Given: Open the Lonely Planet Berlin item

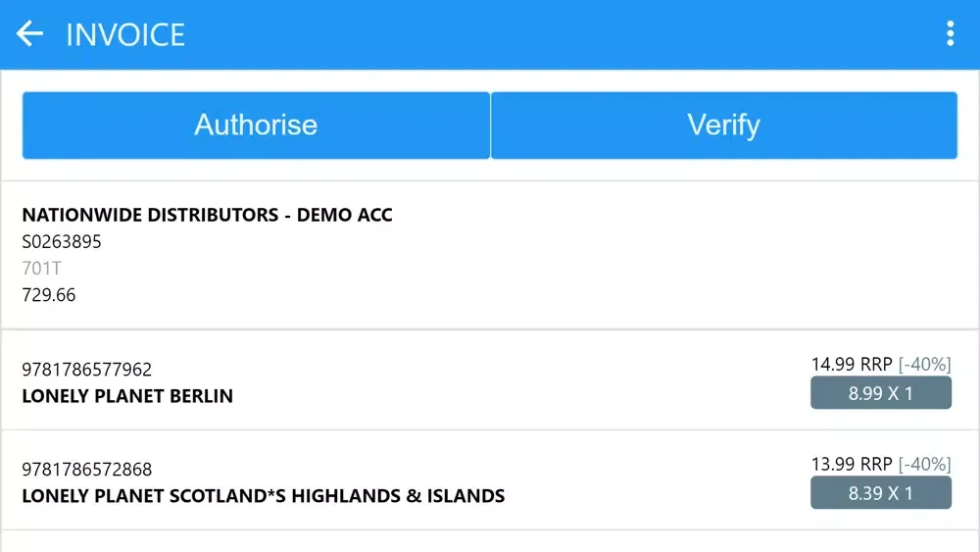Looking at the screenshot, I should [x=127, y=397].
